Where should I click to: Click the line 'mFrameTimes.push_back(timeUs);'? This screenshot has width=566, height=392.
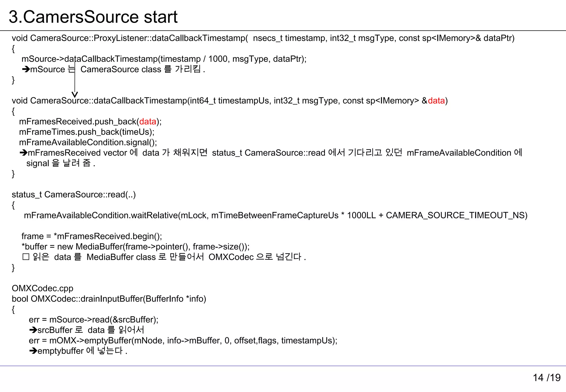(x=87, y=132)
